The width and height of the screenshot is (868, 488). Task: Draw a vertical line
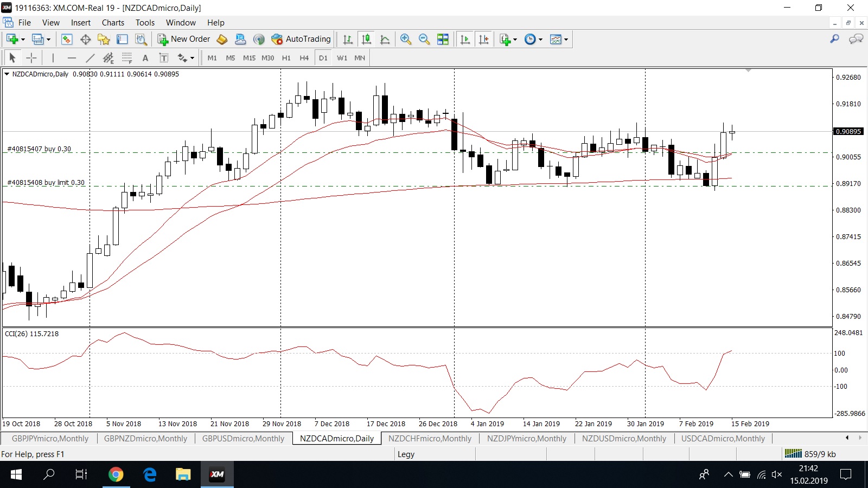click(53, 57)
